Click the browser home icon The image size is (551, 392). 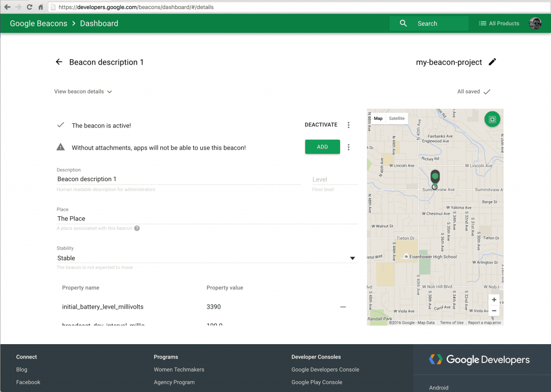pyautogui.click(x=41, y=7)
